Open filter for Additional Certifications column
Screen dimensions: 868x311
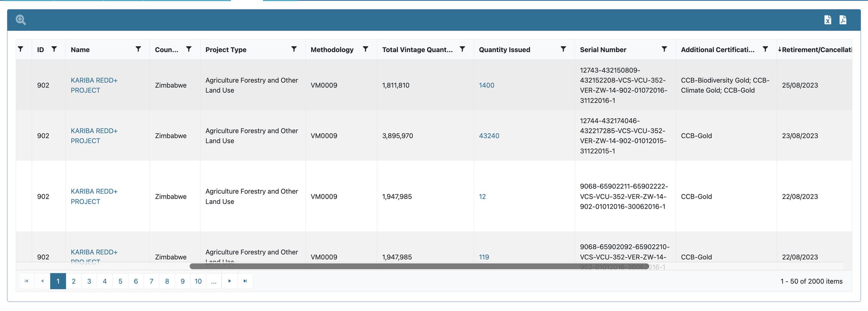[765, 49]
